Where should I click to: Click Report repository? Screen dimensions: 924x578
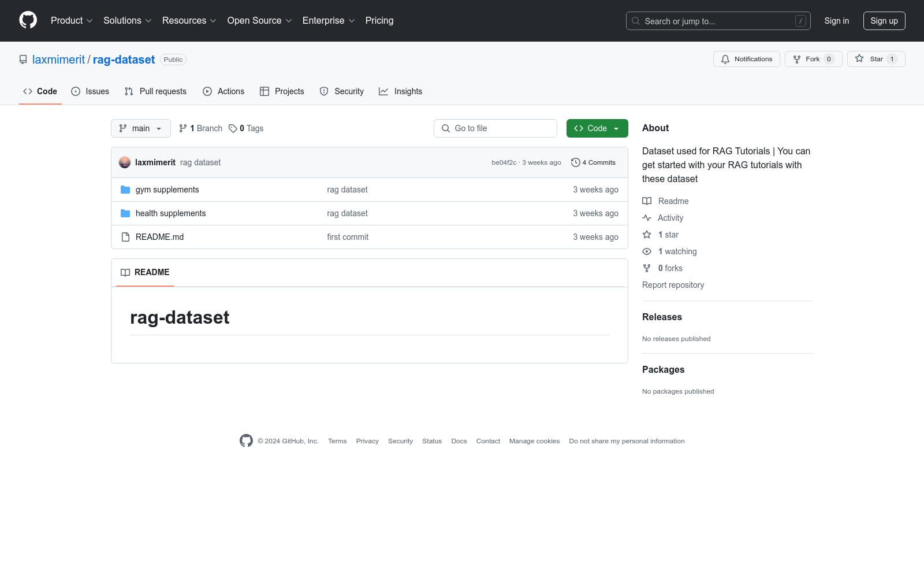click(x=673, y=285)
